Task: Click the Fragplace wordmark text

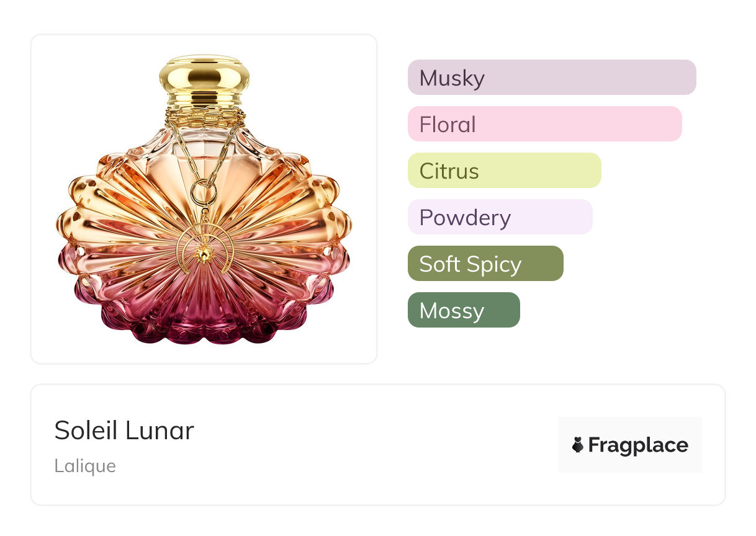Action: (638, 445)
